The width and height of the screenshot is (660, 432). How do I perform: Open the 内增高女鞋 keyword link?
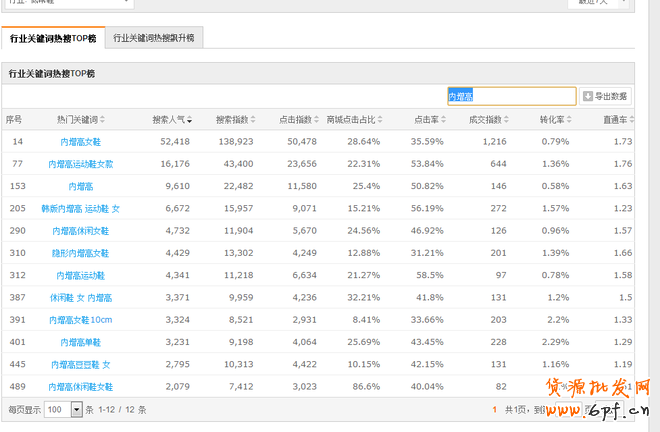pyautogui.click(x=81, y=142)
